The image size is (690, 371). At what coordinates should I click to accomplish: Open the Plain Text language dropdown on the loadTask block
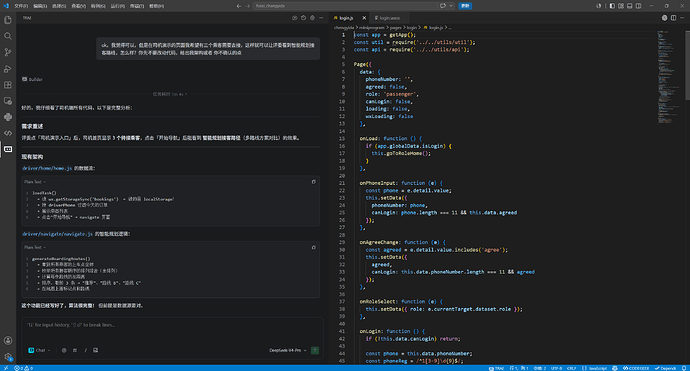pos(35,182)
